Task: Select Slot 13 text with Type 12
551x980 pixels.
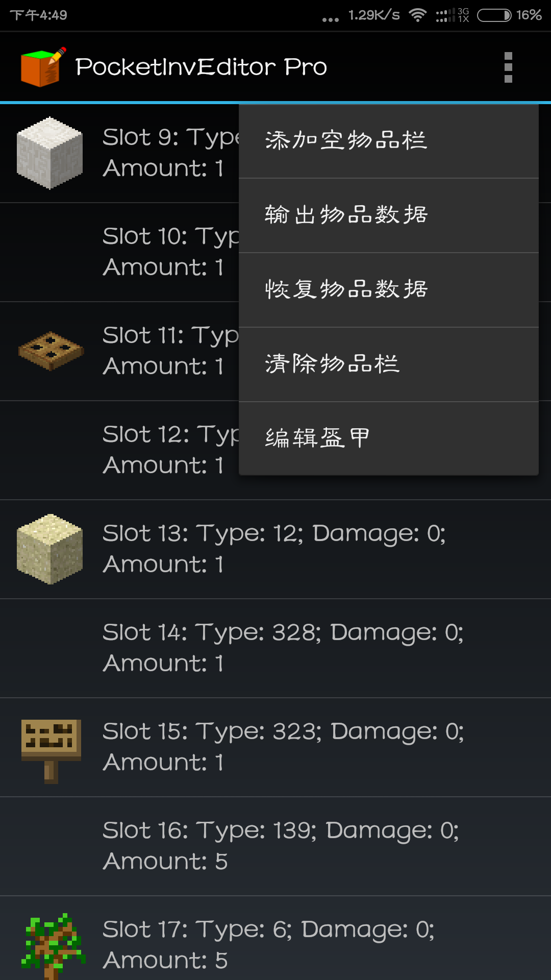Action: (x=274, y=548)
